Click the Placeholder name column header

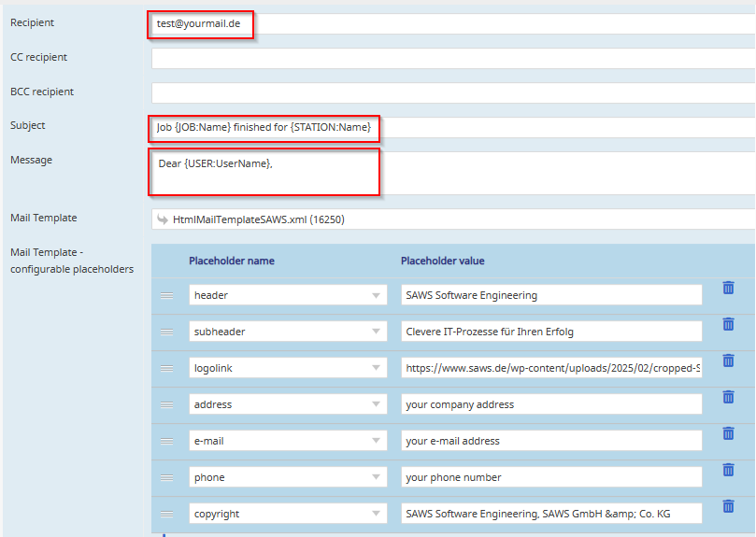coord(232,261)
